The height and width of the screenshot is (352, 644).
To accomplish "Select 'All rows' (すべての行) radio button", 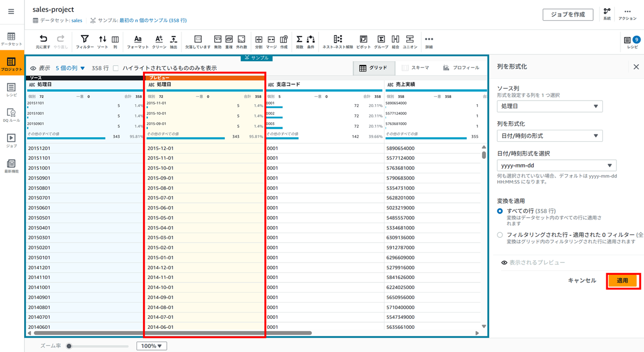I will [500, 211].
